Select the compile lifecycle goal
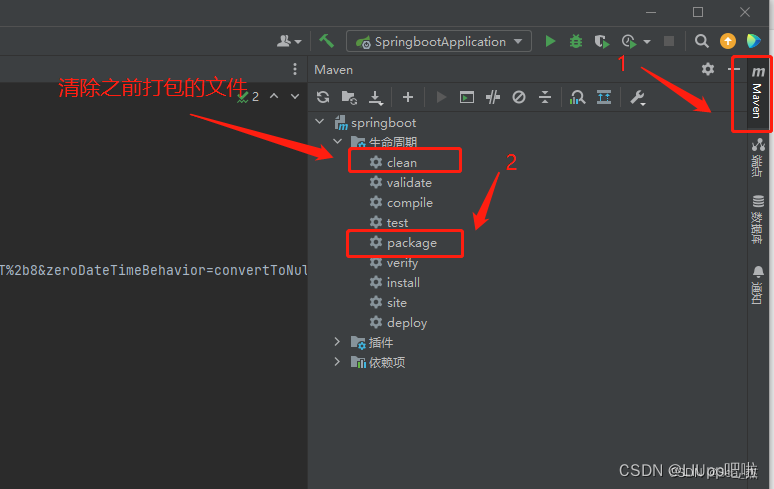 click(x=401, y=202)
